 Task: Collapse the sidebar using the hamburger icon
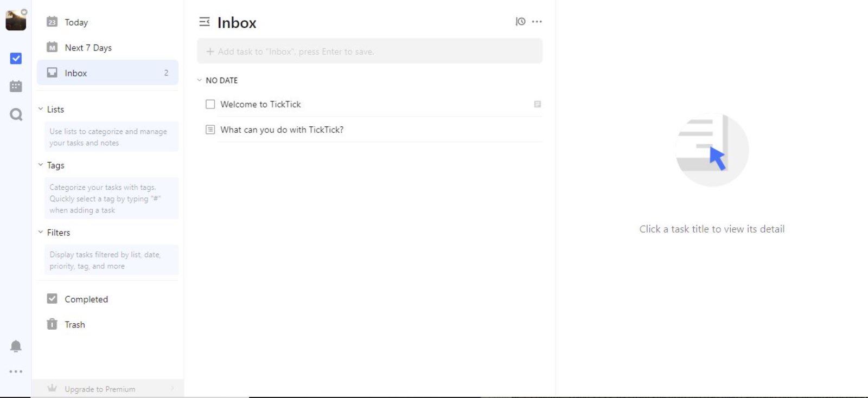click(x=205, y=22)
